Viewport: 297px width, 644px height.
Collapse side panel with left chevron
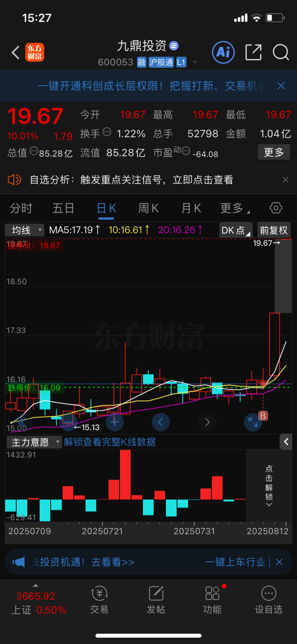tap(286, 442)
